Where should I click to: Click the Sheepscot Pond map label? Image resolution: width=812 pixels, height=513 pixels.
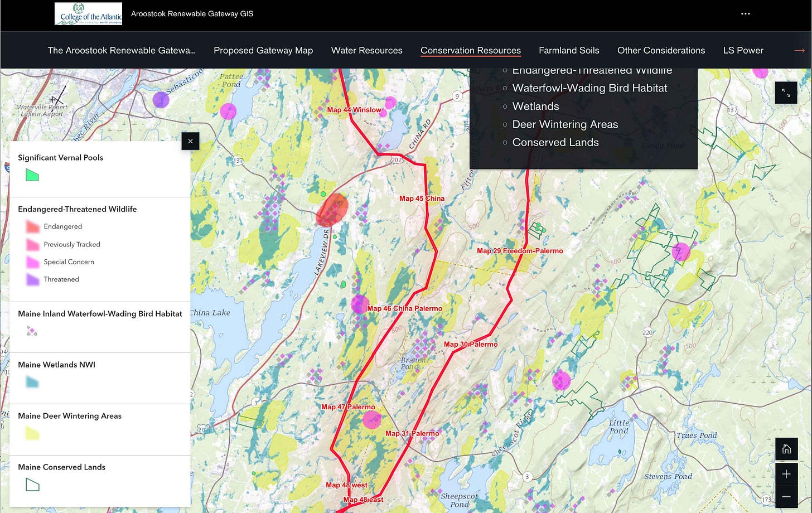(459, 500)
